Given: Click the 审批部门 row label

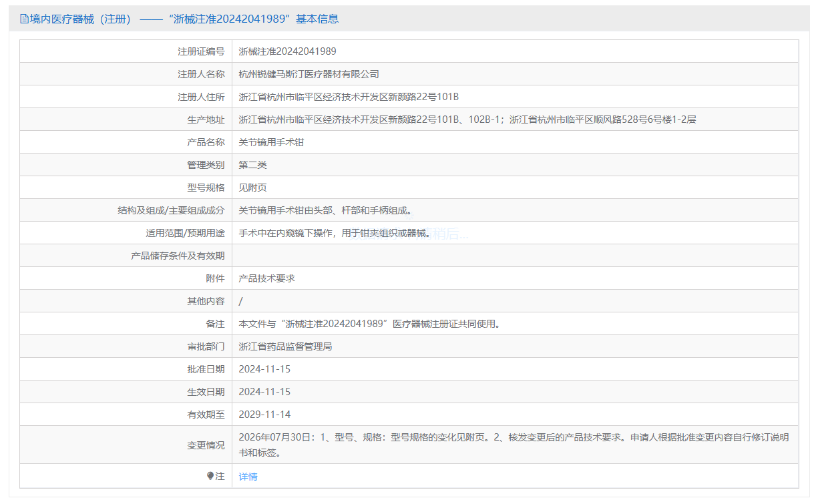Looking at the screenshot, I should pyautogui.click(x=206, y=346).
